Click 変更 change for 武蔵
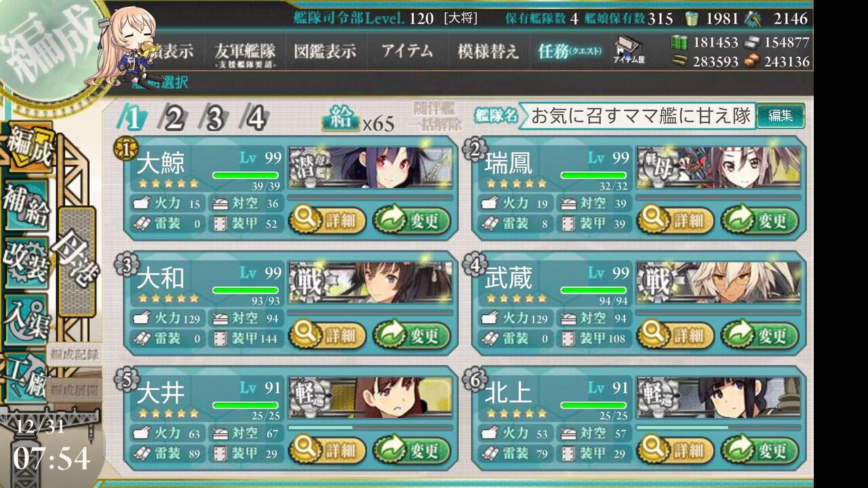 point(759,335)
